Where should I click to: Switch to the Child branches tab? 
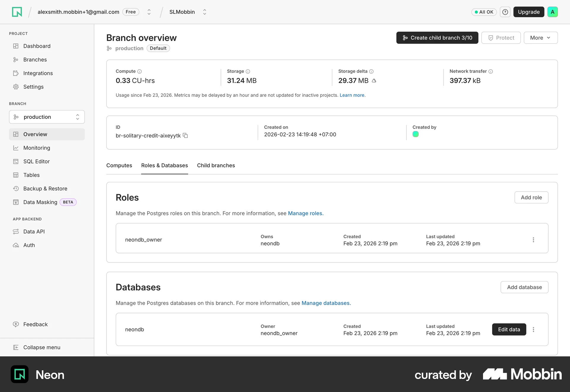pyautogui.click(x=216, y=165)
